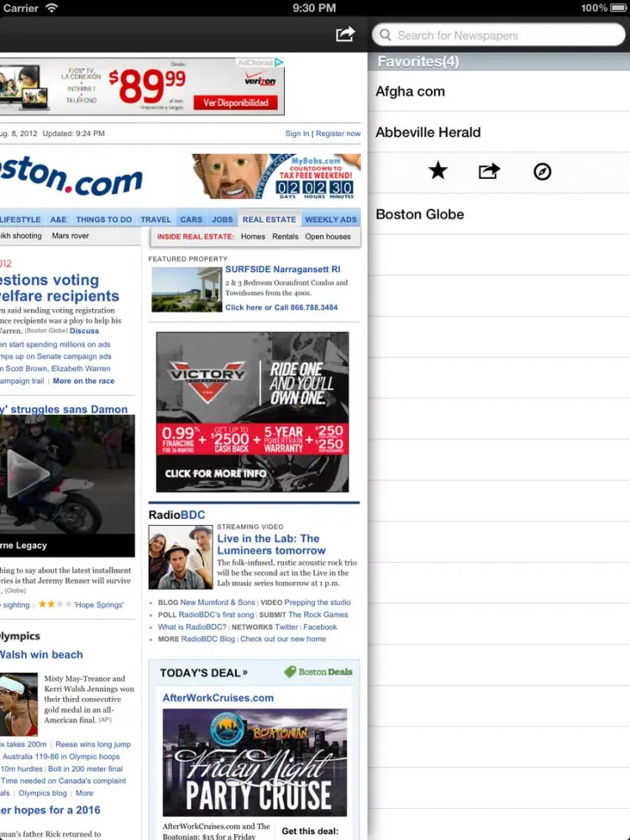Viewport: 630px width, 840px height.
Task: Open 'Bolt in 200 meter final' link
Action: tap(85, 769)
